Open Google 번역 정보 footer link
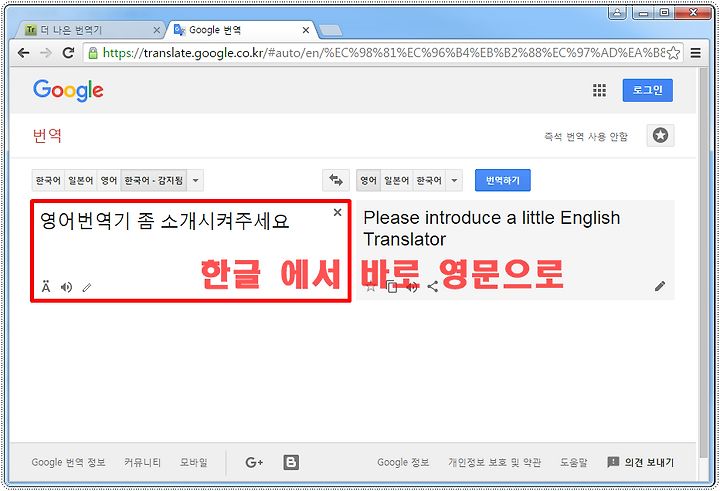720x491 pixels. 68,462
